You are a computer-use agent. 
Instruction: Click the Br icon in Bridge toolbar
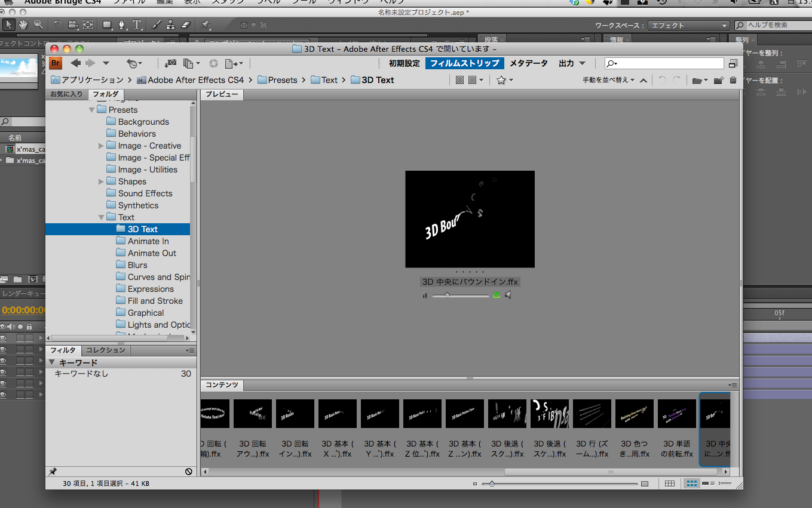tap(56, 63)
